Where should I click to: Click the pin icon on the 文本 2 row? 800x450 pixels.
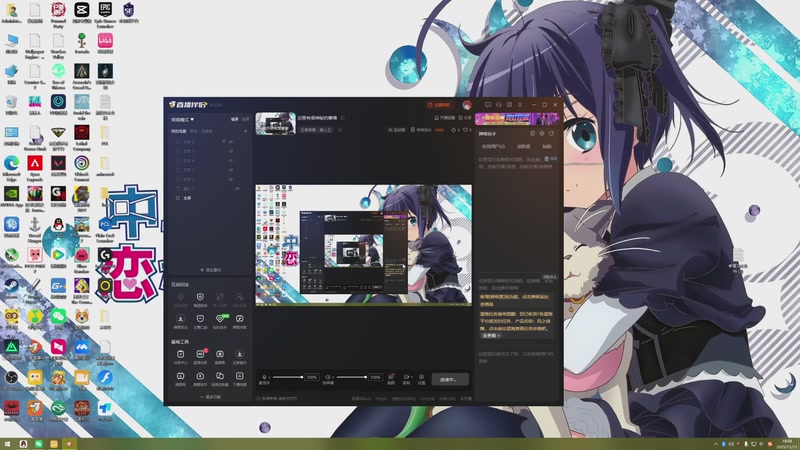click(x=224, y=141)
